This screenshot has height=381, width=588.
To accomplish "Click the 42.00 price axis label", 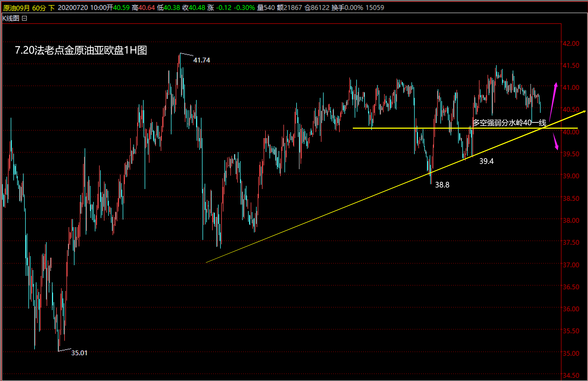I will coord(571,43).
